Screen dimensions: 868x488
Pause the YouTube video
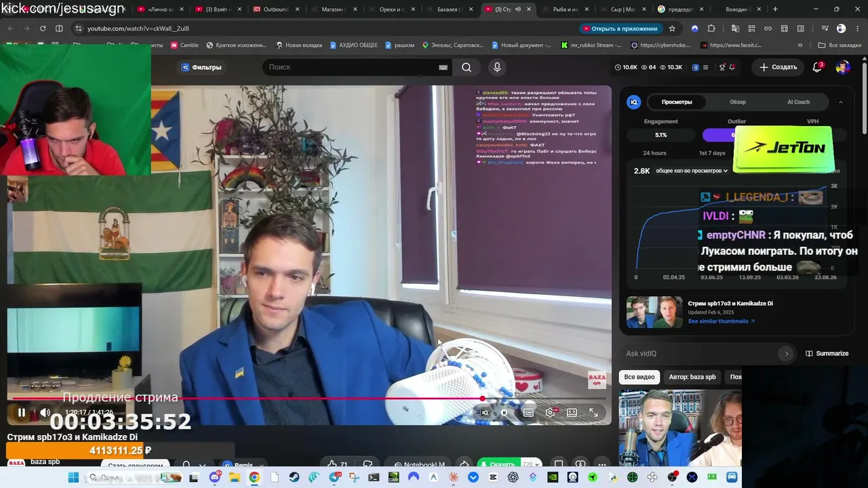[x=22, y=412]
